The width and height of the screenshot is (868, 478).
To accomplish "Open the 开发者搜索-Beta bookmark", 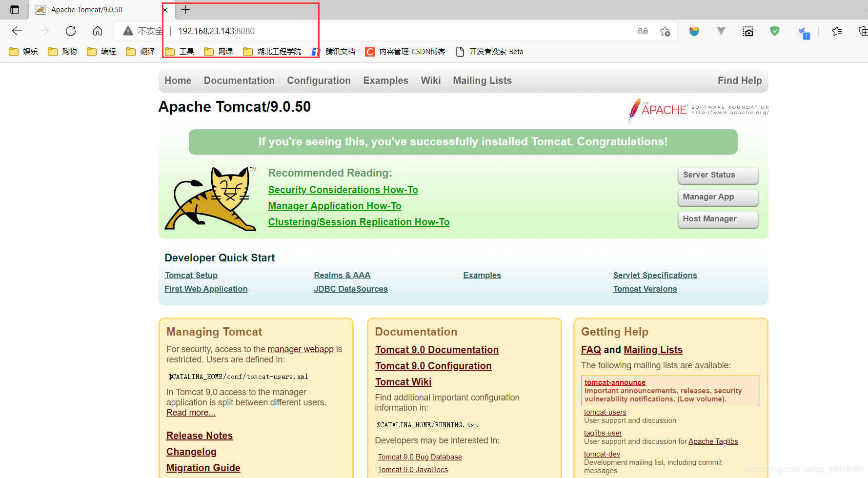I will pyautogui.click(x=489, y=52).
